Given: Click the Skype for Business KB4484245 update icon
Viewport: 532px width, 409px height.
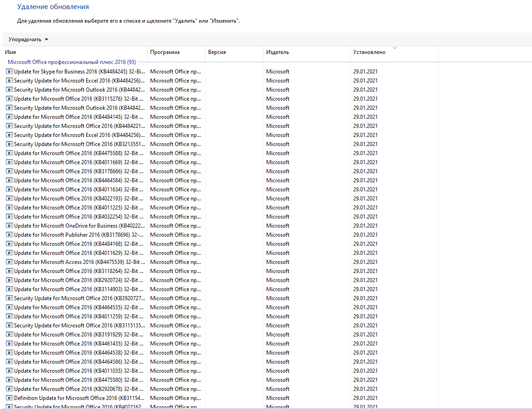Looking at the screenshot, I should pos(10,72).
